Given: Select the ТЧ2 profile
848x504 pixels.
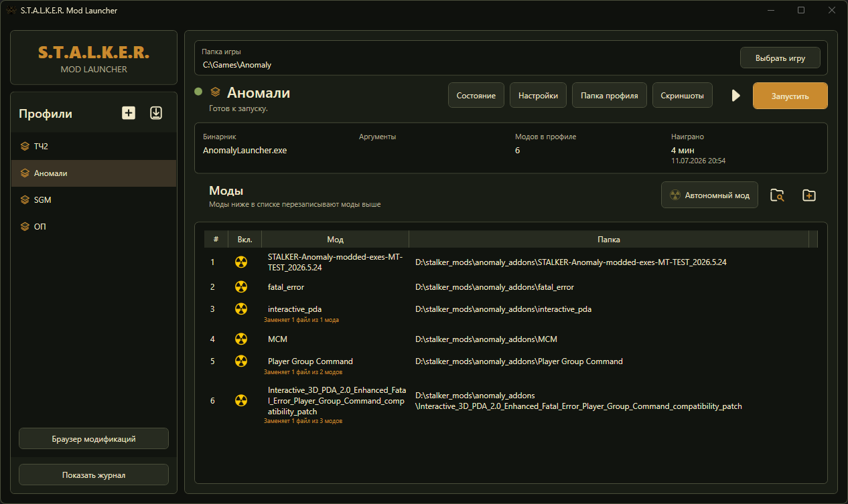Looking at the screenshot, I should pos(94,147).
